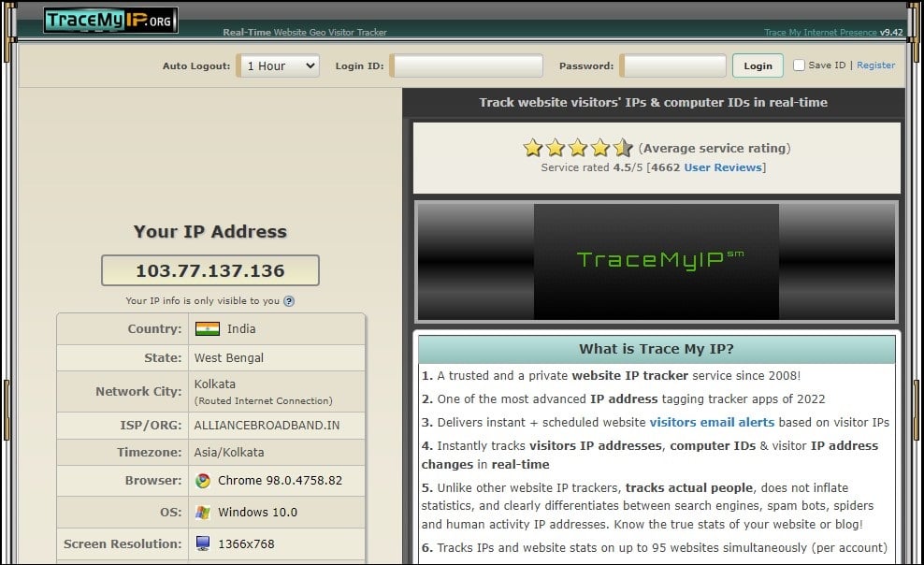Click the 'OS:' row label
Image resolution: width=924 pixels, height=565 pixels.
click(171, 513)
